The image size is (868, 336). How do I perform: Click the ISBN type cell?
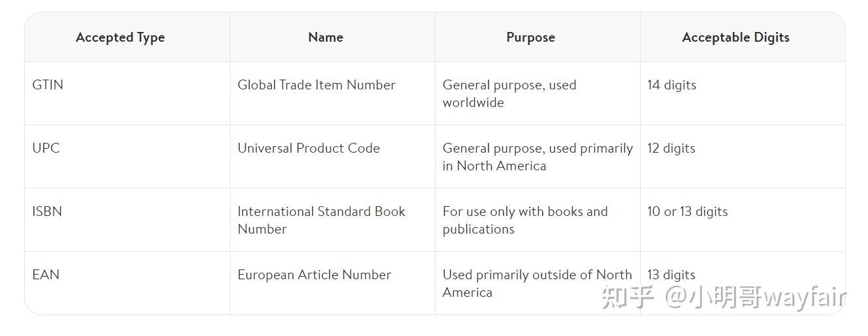[47, 211]
